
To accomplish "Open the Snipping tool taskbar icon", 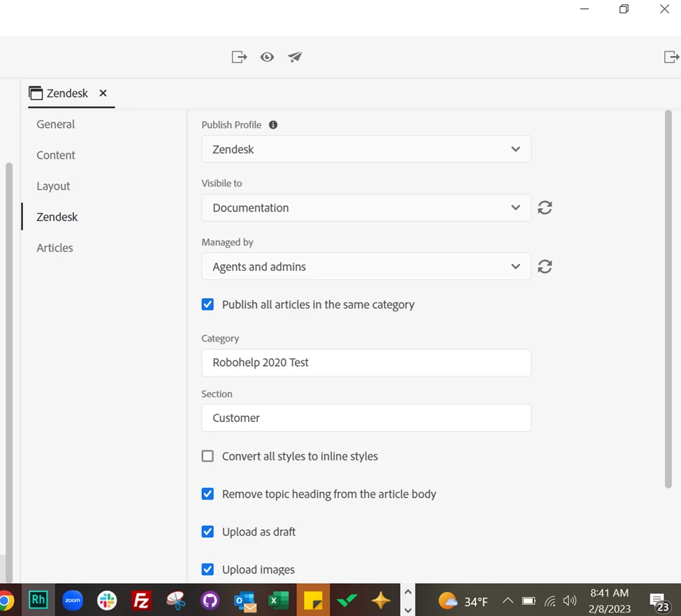I will tap(175, 601).
